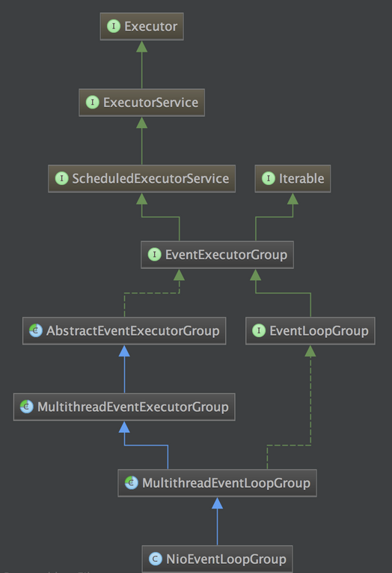Image resolution: width=392 pixels, height=573 pixels.
Task: Select the Iterable node label
Action: [x=301, y=178]
